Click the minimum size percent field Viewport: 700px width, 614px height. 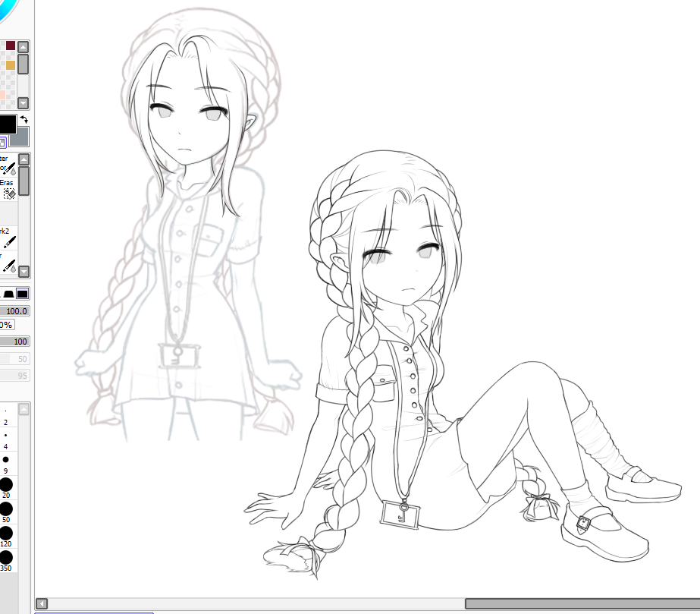pyautogui.click(x=7, y=325)
